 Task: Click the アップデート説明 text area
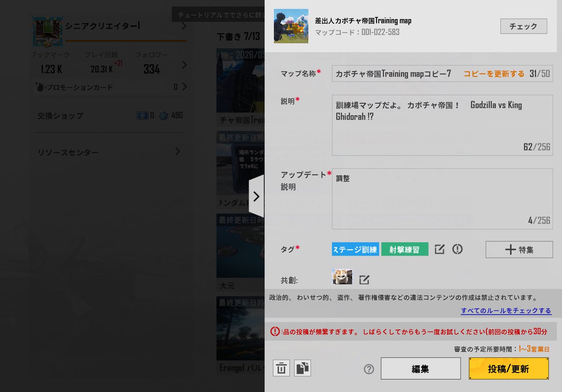(x=442, y=199)
